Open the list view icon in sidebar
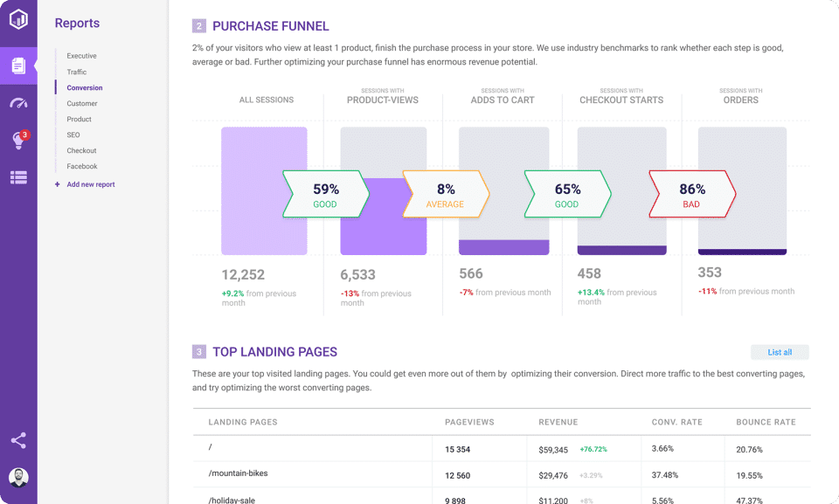 18,177
